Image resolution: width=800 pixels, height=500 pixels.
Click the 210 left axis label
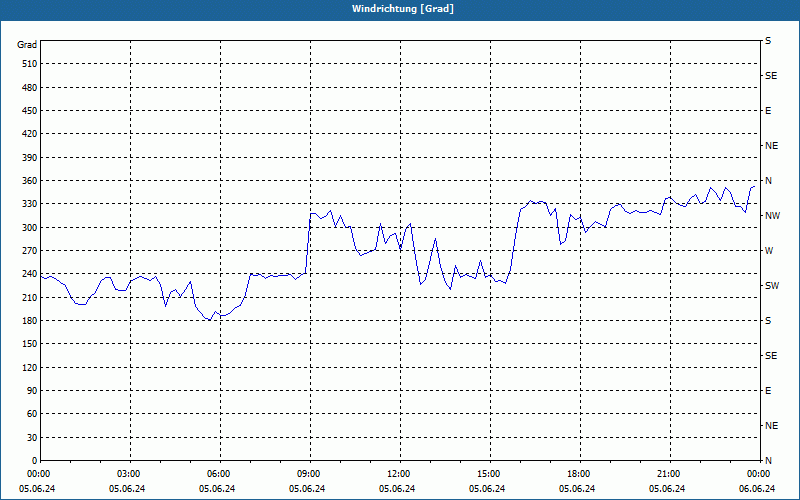coord(30,297)
